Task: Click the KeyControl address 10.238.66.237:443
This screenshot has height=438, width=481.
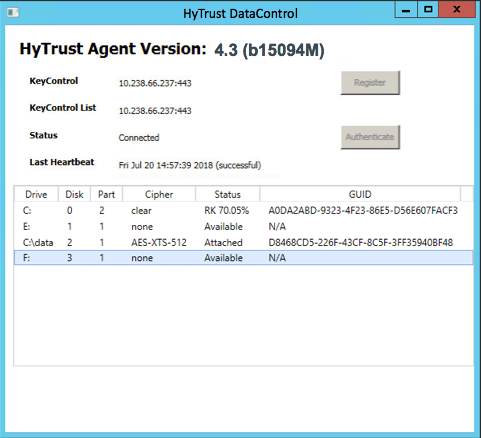Action: [x=155, y=83]
